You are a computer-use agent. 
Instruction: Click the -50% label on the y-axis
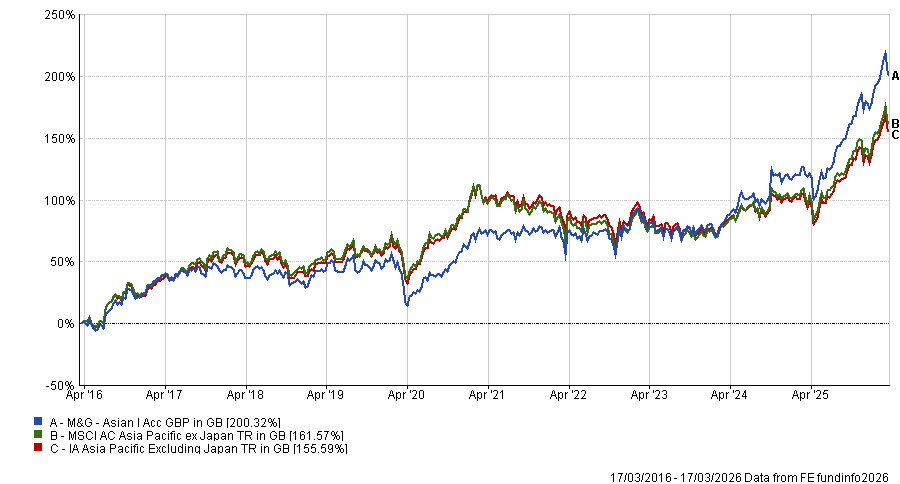59,385
